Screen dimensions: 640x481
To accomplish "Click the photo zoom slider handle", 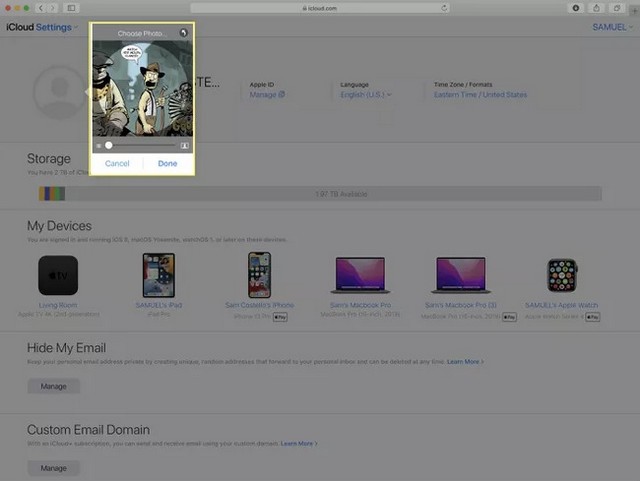I will click(109, 145).
